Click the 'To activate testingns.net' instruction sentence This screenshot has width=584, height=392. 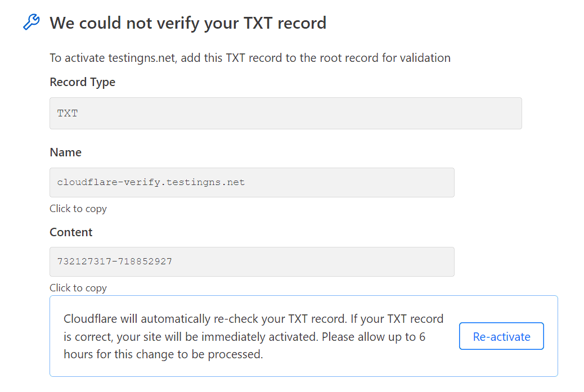(250, 58)
